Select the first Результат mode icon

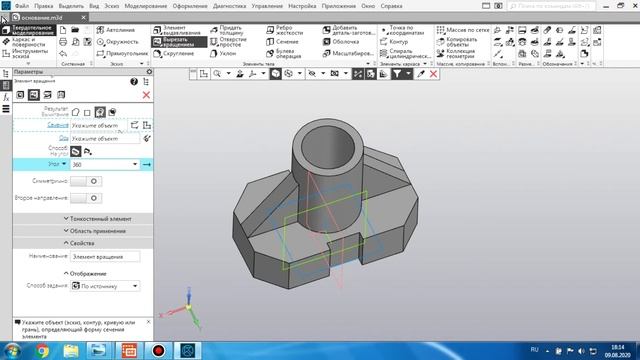tap(76, 112)
